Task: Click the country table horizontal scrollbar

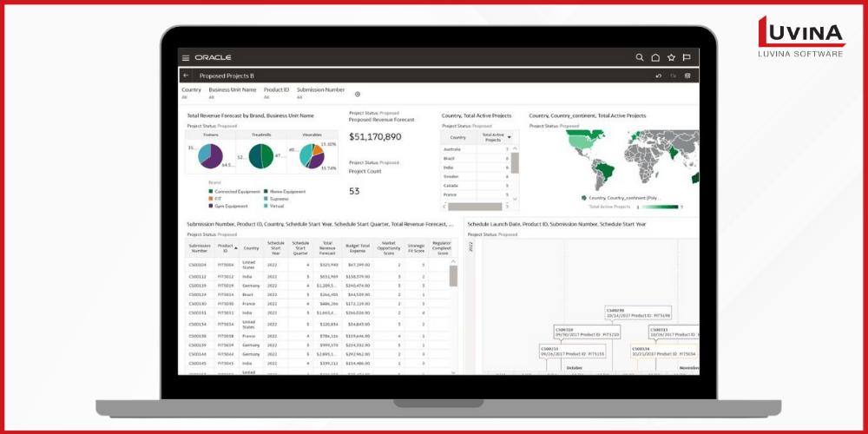Action: [475, 207]
